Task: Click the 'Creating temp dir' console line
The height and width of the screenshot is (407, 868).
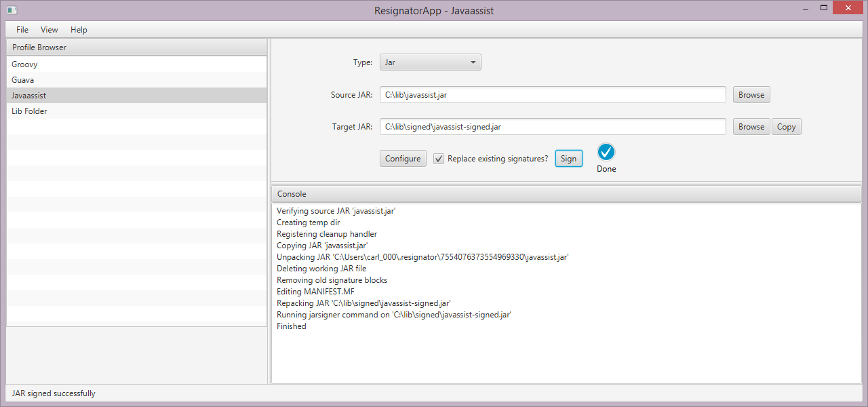Action: point(309,222)
